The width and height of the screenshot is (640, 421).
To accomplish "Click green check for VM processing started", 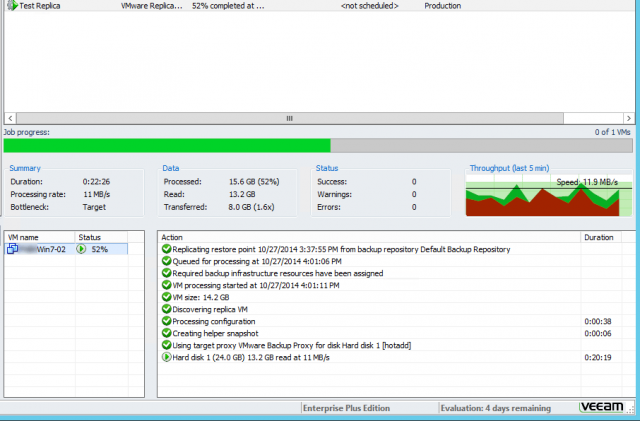I will pos(166,285).
